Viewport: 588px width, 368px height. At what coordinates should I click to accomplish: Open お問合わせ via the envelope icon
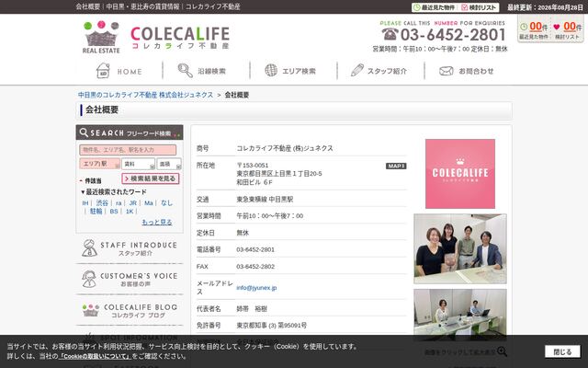[447, 71]
